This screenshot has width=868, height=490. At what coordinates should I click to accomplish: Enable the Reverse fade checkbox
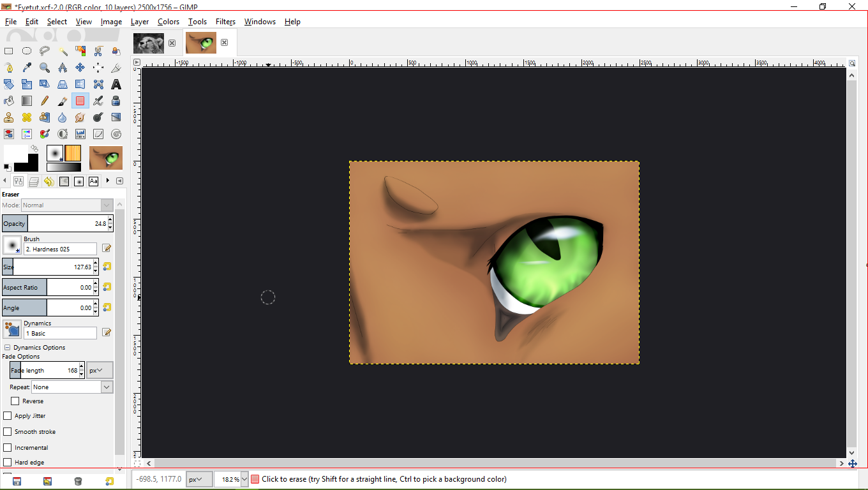15,401
